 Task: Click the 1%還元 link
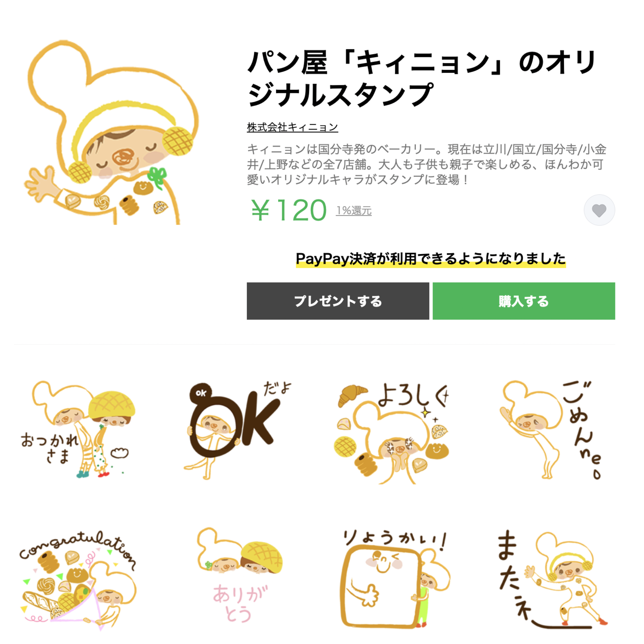click(354, 211)
